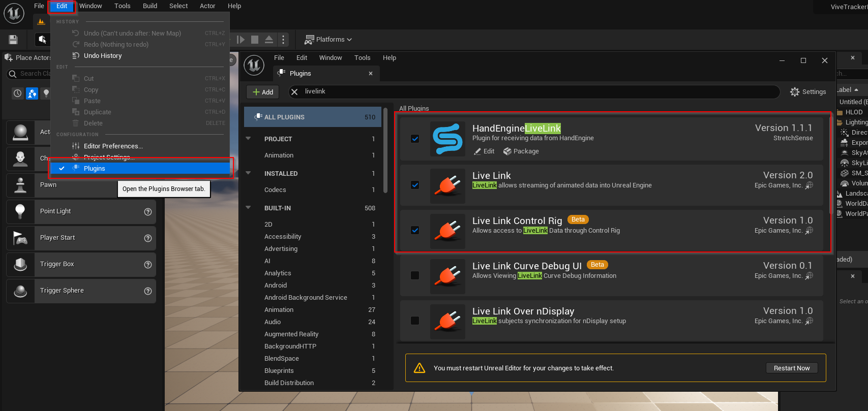Close the Plugins tab
868x411 pixels.
pos(371,74)
